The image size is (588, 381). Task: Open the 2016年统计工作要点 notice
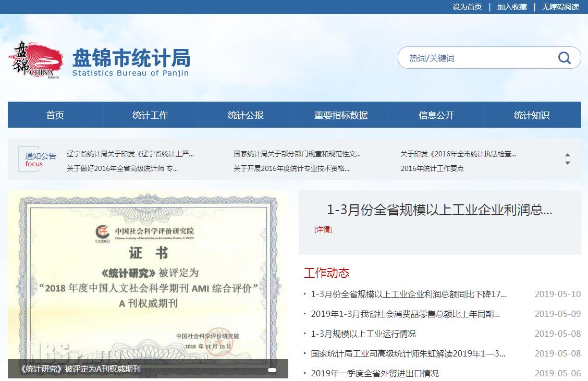(432, 168)
